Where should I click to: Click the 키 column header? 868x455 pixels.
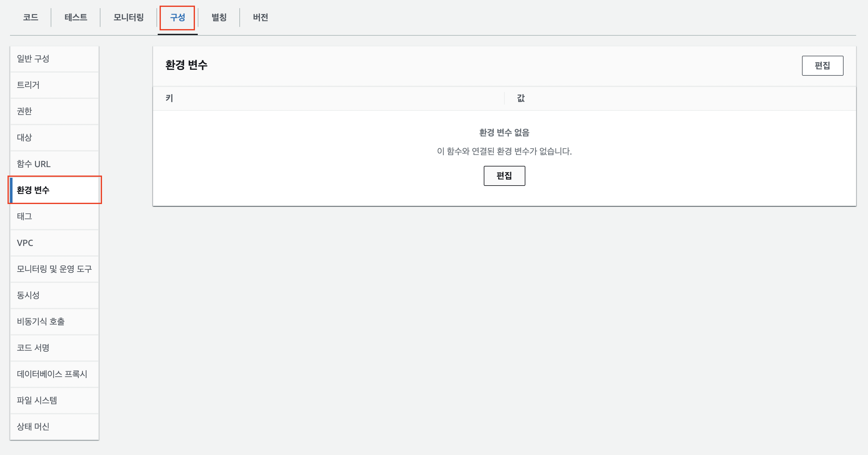[169, 98]
